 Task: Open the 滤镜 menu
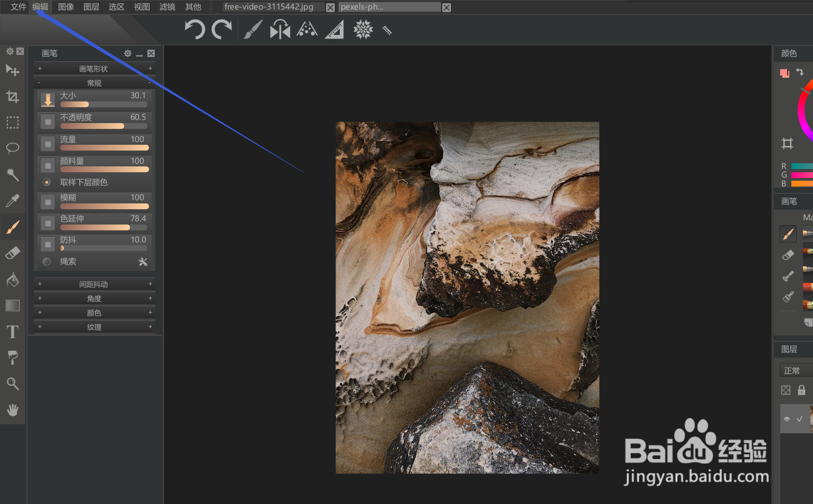click(167, 7)
